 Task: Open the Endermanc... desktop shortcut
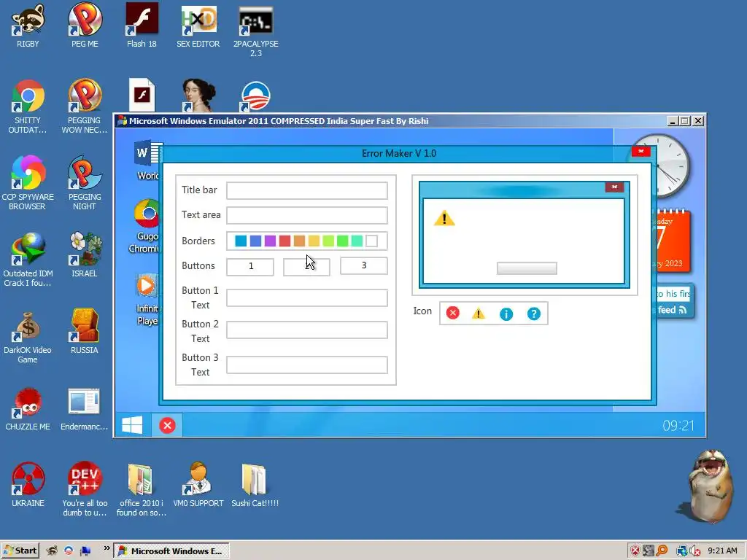tap(85, 408)
